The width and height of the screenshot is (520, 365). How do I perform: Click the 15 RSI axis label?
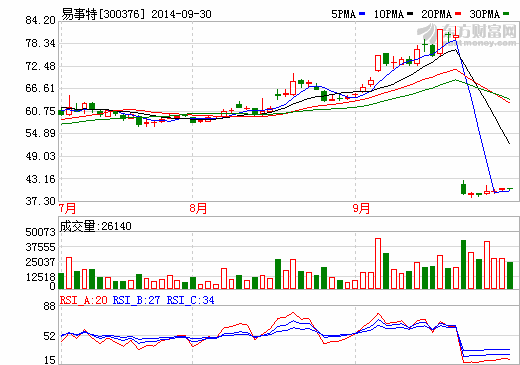(x=50, y=360)
